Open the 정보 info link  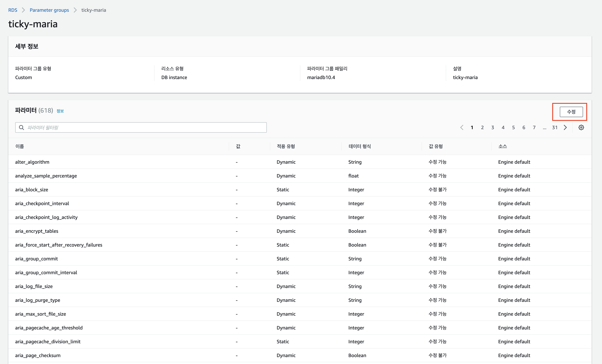(60, 111)
